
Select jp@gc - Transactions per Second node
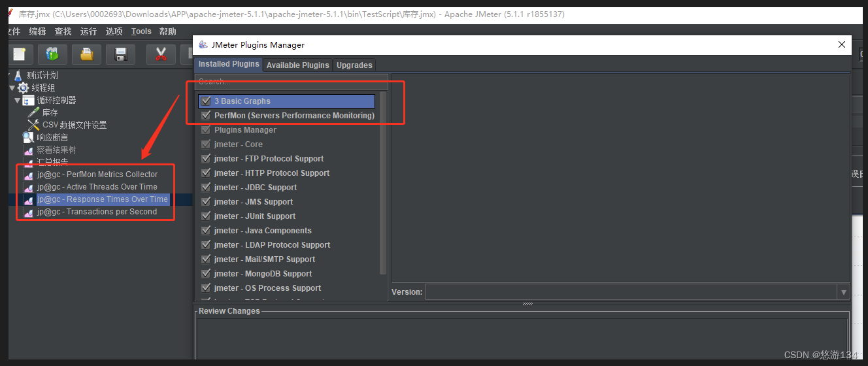pyautogui.click(x=97, y=212)
